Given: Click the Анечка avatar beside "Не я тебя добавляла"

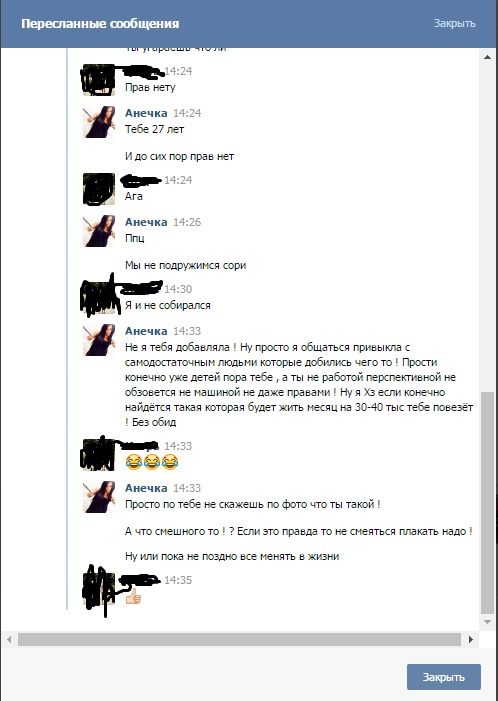Looking at the screenshot, I should pos(99,340).
